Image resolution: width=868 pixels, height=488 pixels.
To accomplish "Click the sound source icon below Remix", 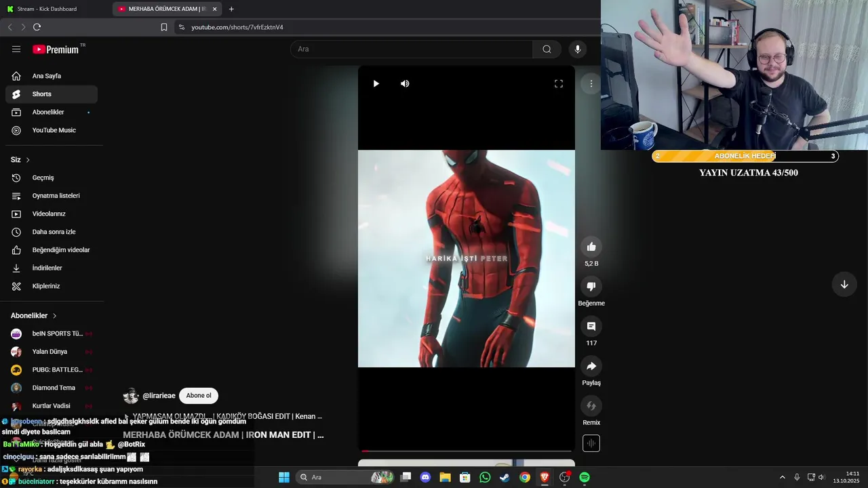I will tap(591, 443).
